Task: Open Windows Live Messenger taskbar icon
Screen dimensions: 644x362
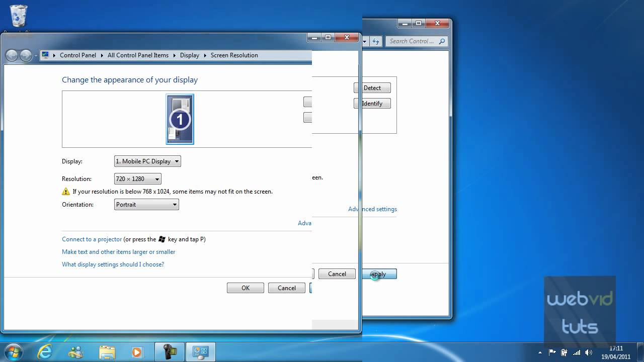Action: click(76, 351)
